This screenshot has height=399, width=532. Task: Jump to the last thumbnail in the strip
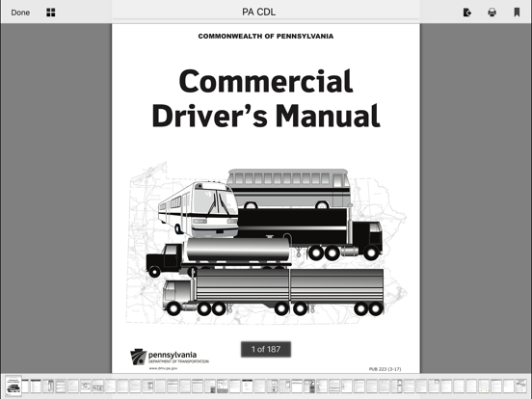[521, 386]
